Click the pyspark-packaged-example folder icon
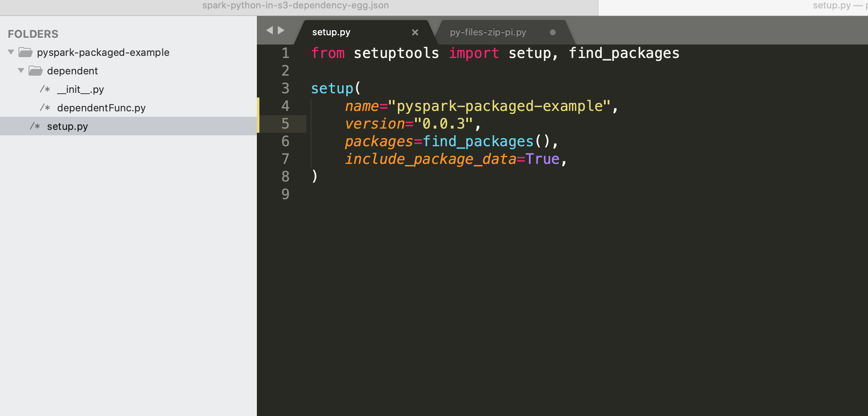 click(26, 53)
